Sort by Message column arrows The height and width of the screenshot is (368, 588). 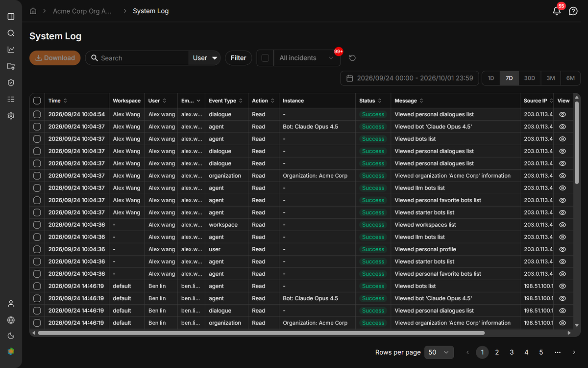pos(421,101)
